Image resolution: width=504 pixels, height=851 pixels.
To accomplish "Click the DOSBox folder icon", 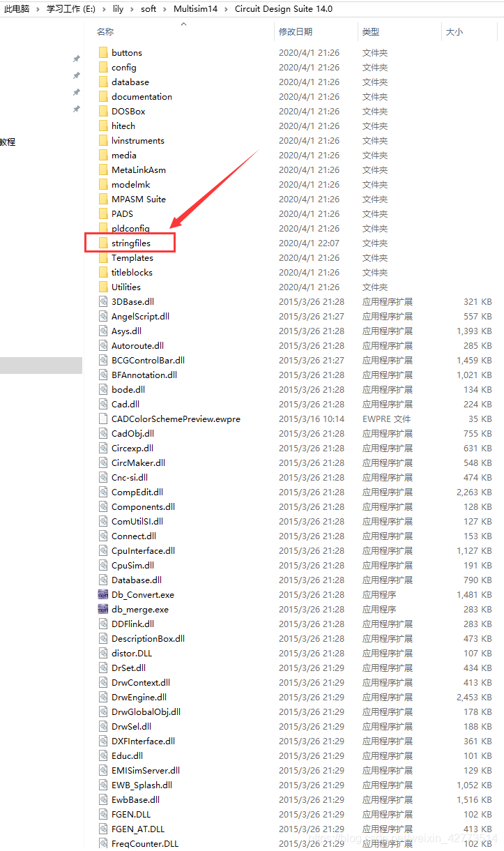I will pos(103,111).
